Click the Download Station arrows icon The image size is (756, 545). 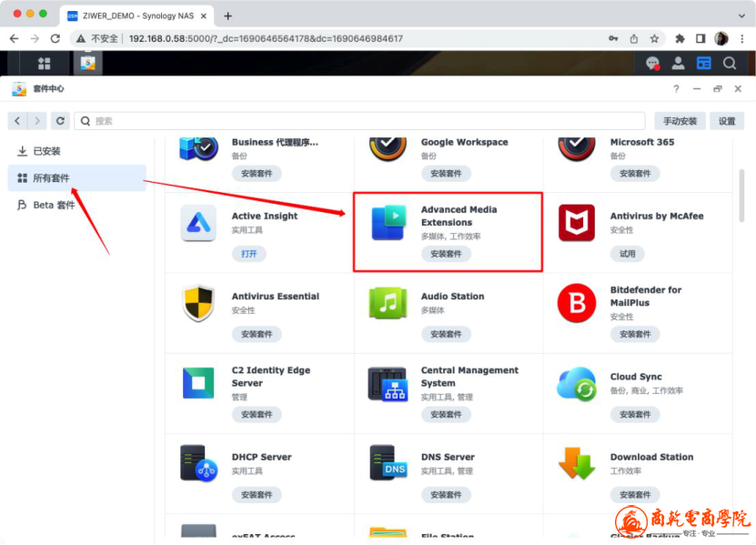[x=577, y=463]
